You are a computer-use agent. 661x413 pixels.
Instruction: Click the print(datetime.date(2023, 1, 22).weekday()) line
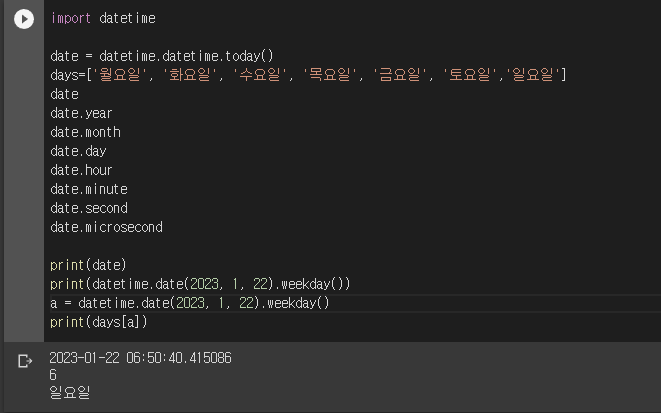[200, 284]
